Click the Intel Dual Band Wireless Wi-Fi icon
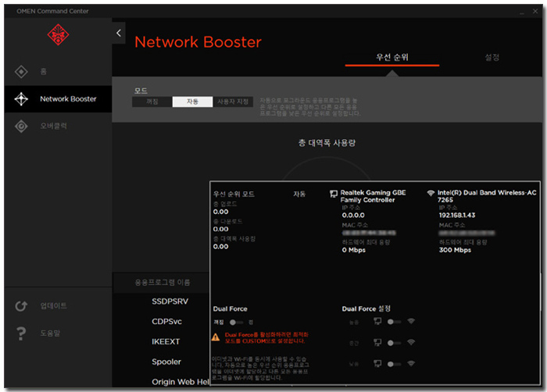Image resolution: width=547 pixels, height=392 pixels. (x=431, y=193)
